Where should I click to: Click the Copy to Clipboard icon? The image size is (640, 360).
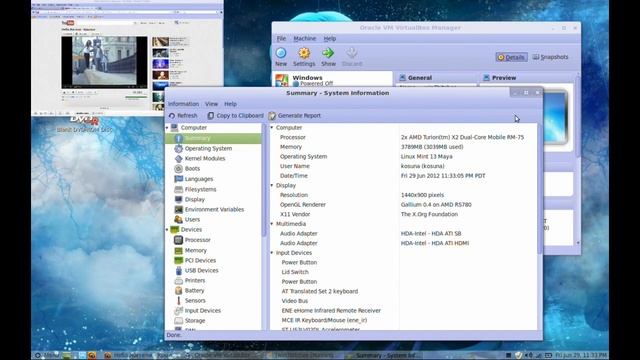tap(211, 116)
